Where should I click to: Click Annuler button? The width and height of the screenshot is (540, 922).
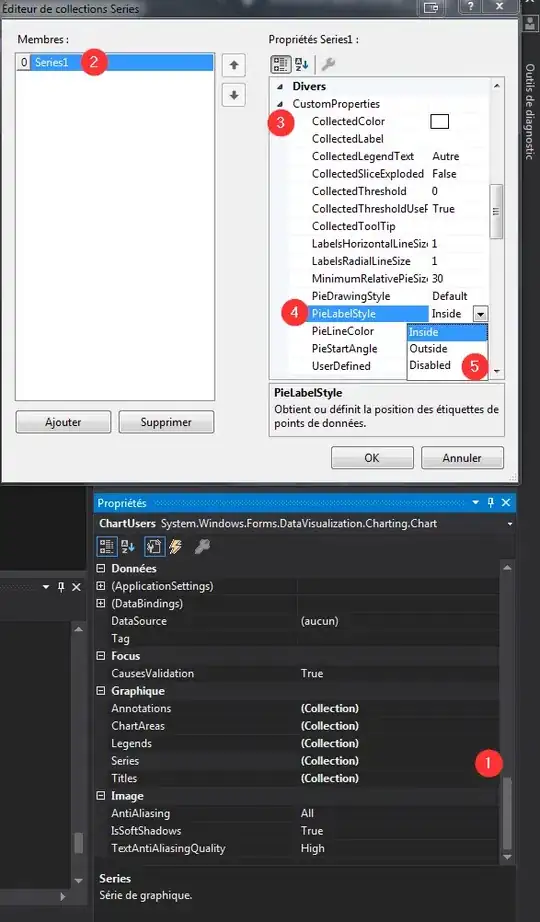(x=462, y=457)
